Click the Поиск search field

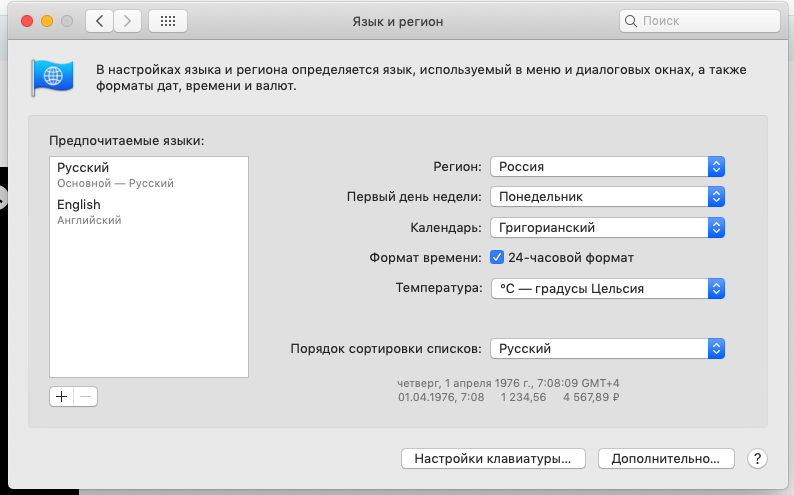pyautogui.click(x=705, y=20)
